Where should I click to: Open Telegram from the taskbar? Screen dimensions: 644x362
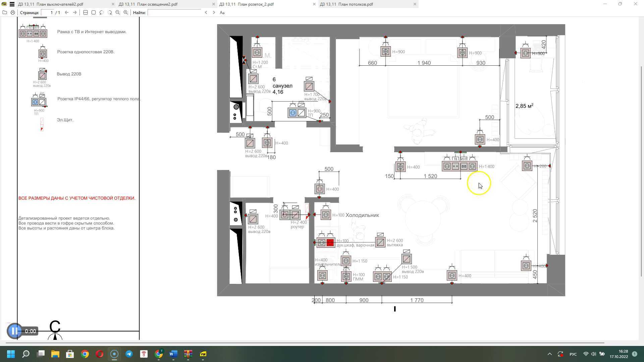click(x=129, y=354)
